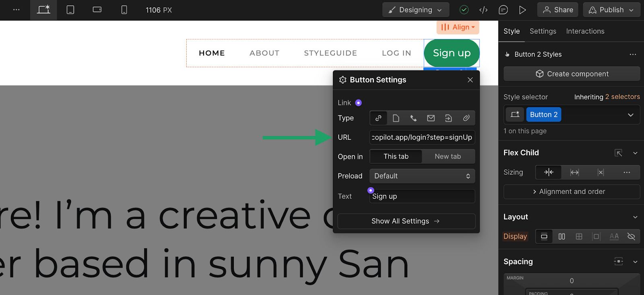The height and width of the screenshot is (295, 644).
Task: Choose the page link type icon
Action: click(x=396, y=118)
